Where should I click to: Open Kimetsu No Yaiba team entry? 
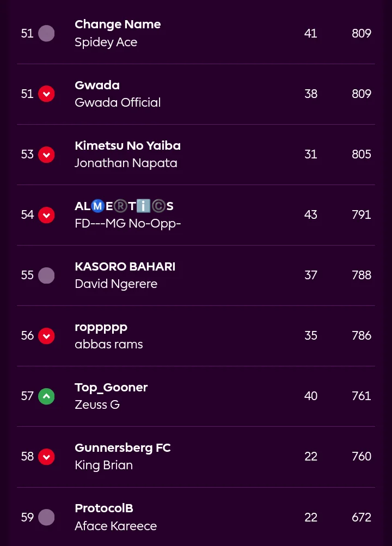tap(127, 145)
